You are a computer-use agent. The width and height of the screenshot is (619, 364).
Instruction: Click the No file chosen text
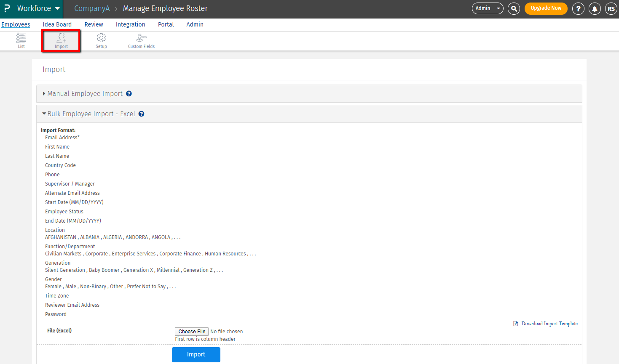click(x=227, y=332)
